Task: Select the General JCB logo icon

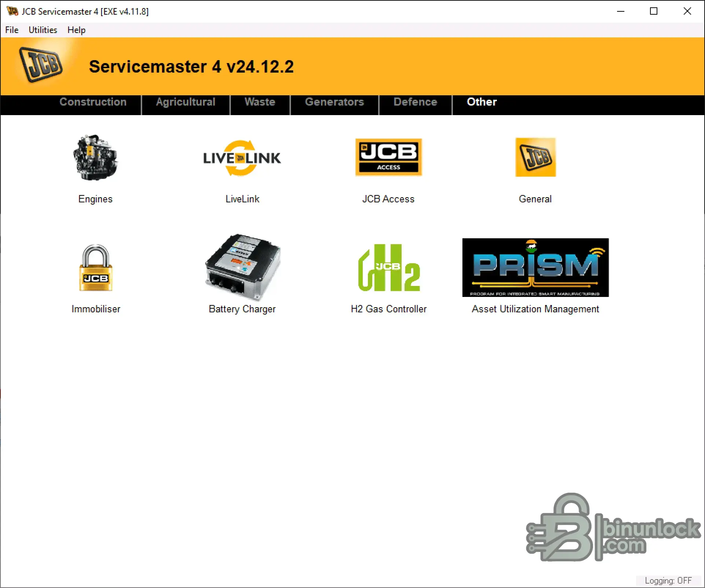Action: click(535, 157)
